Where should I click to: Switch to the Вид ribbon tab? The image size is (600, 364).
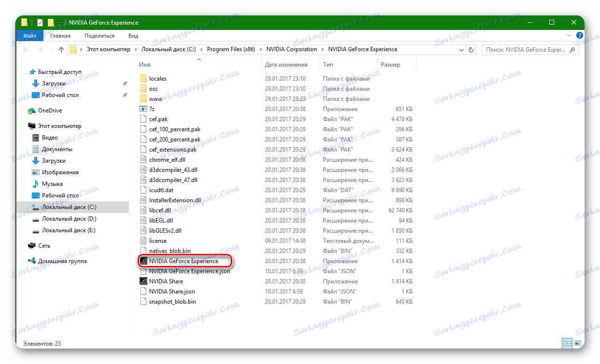point(133,36)
